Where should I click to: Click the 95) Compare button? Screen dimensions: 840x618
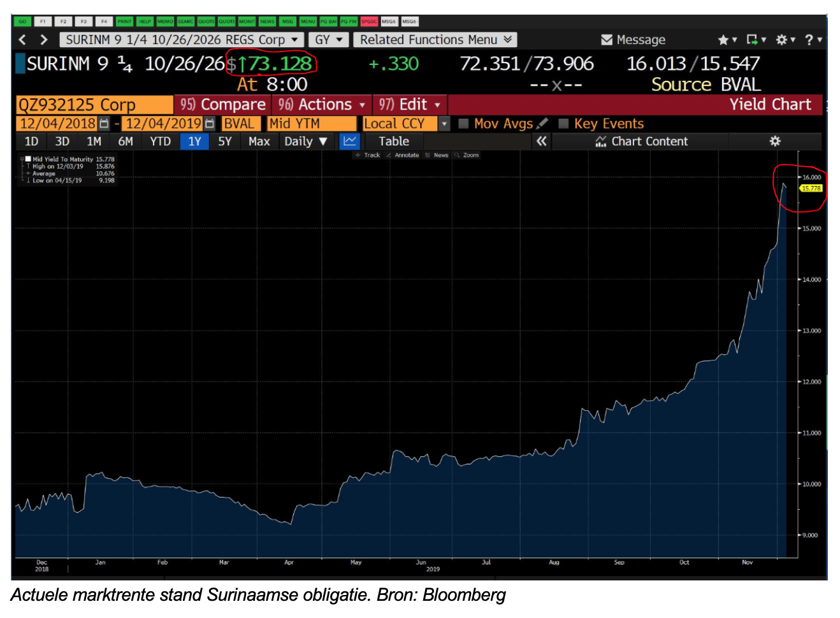pos(222,104)
